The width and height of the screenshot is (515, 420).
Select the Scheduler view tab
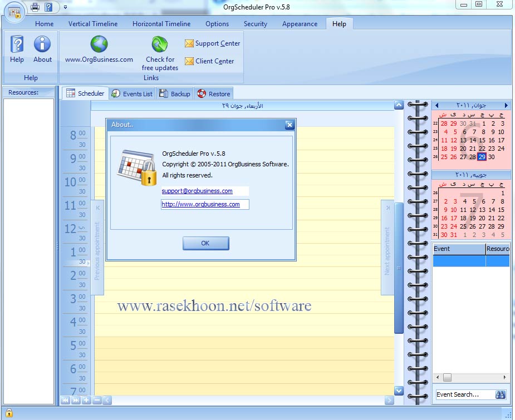coord(85,93)
